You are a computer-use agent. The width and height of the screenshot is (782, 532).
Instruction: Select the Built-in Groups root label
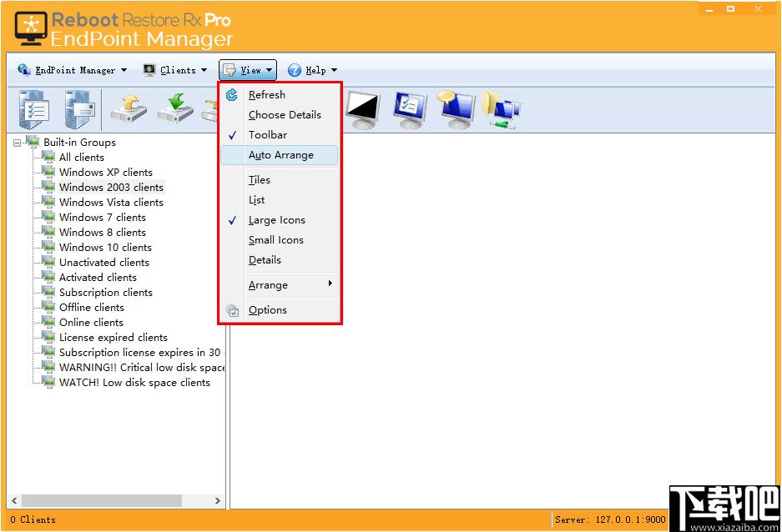(80, 143)
